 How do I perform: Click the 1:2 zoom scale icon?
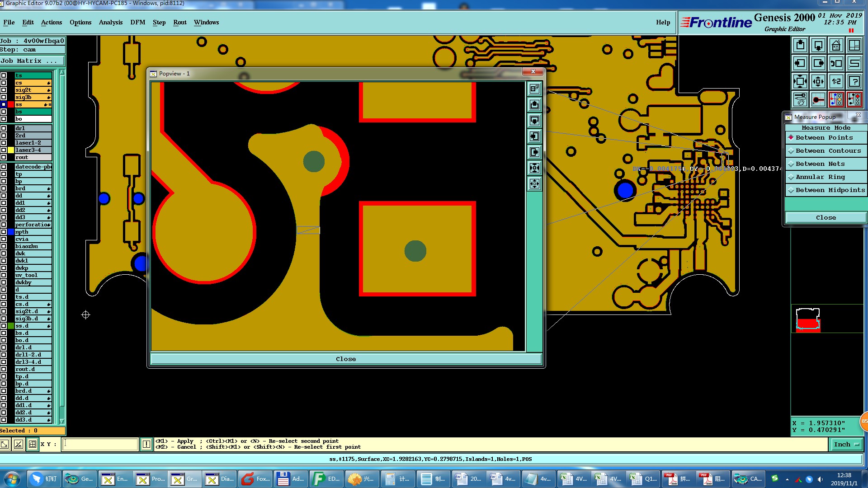pos(836,81)
